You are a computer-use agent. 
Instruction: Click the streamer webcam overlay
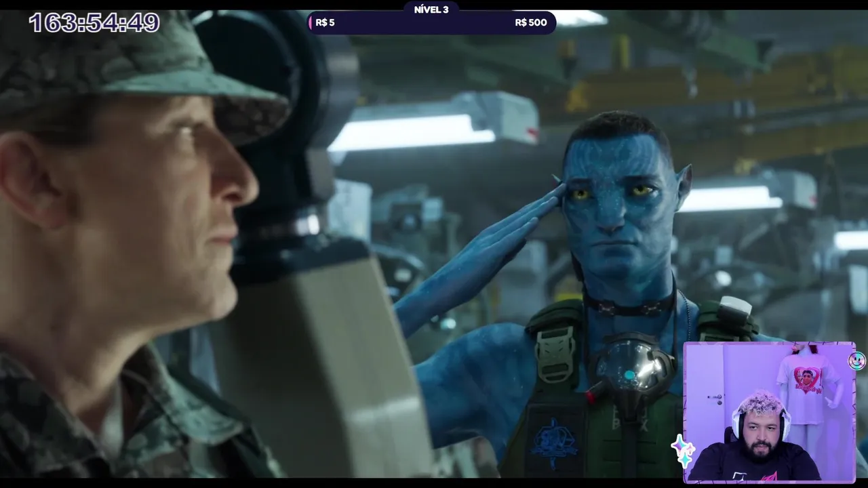point(770,413)
